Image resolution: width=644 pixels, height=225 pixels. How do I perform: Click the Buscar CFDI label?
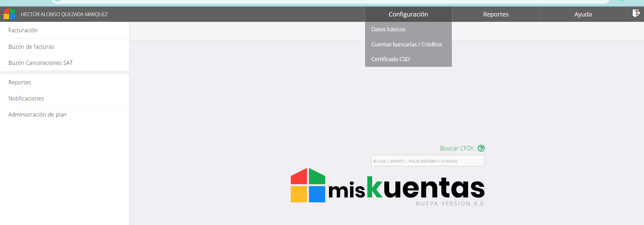point(457,148)
